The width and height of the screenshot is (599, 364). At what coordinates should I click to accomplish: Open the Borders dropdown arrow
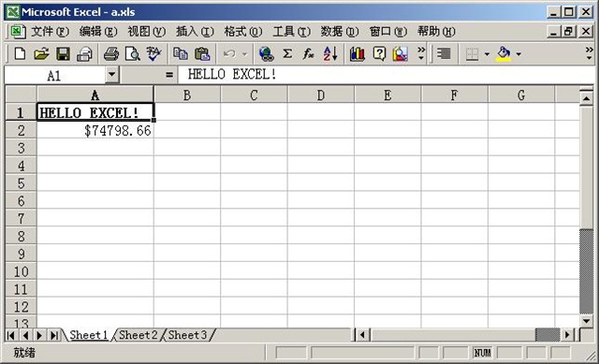pos(487,54)
